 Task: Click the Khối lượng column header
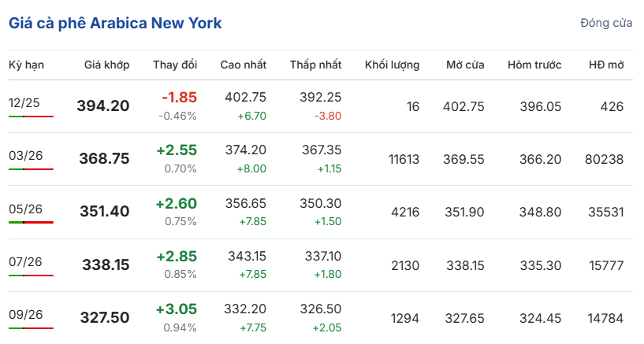(x=392, y=65)
